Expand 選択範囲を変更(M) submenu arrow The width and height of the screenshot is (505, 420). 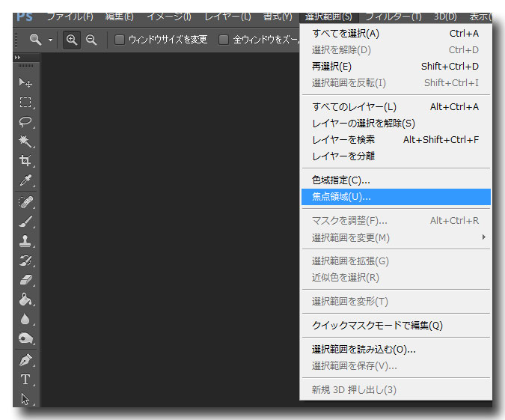coord(484,237)
